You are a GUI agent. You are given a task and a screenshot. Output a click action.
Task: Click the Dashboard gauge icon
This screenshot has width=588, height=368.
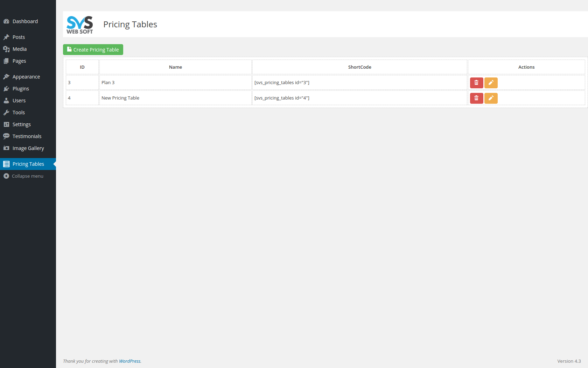point(6,21)
